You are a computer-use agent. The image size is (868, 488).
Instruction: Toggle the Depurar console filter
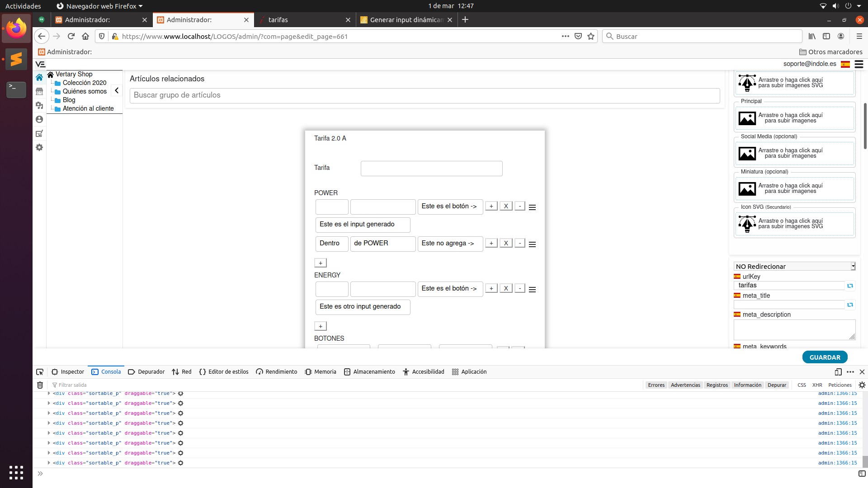point(777,385)
